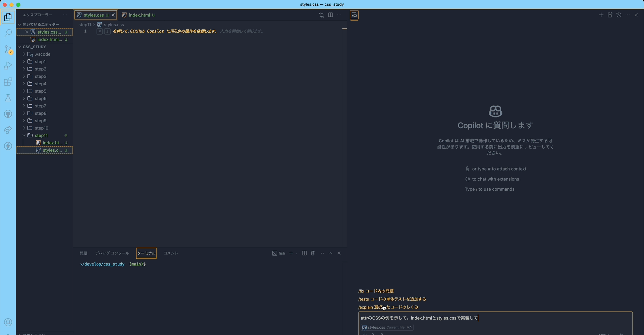Run the /fix suggested command
644x335 pixels.
click(x=376, y=291)
